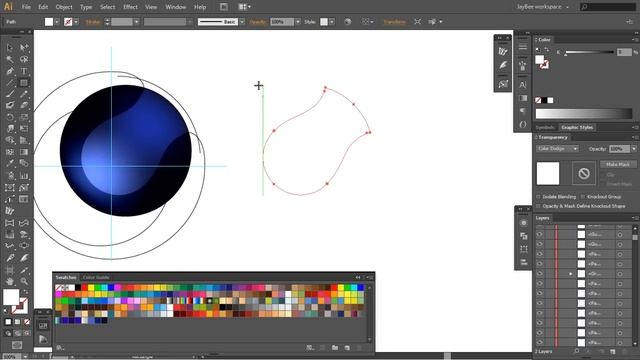Select the Rectangle tool
The image size is (640, 360).
tap(24, 83)
